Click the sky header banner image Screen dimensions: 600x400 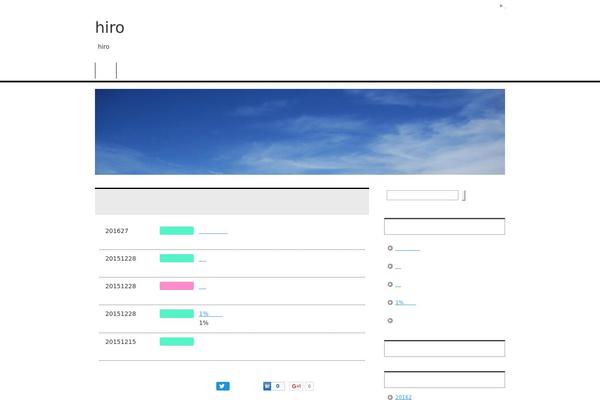[300, 132]
